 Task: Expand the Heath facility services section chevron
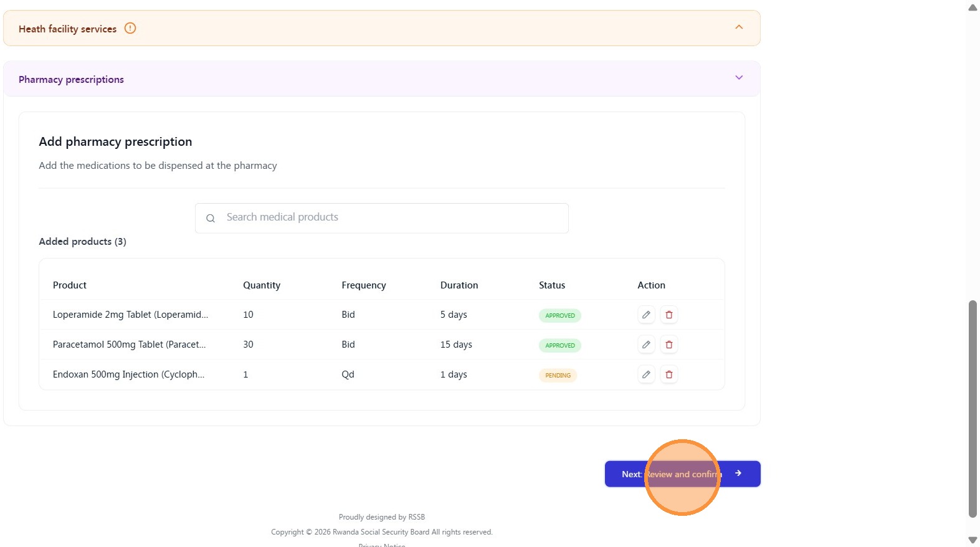pyautogui.click(x=739, y=27)
